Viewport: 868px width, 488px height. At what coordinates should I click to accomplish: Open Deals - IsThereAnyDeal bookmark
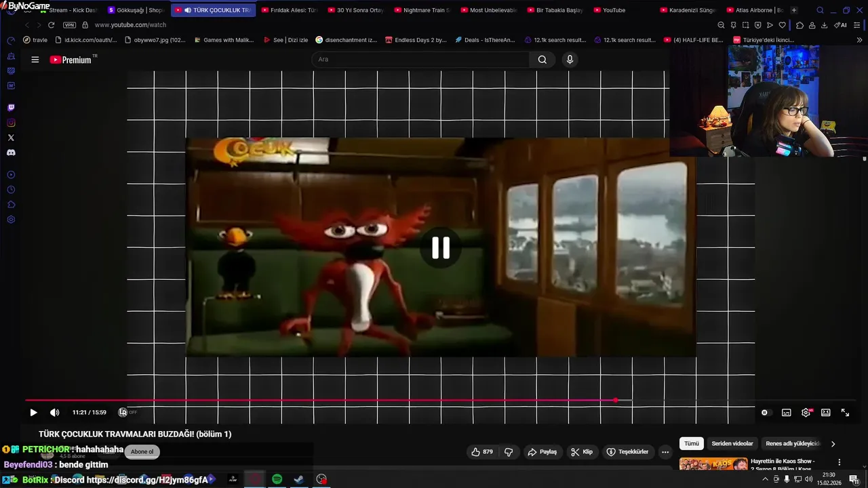coord(485,40)
